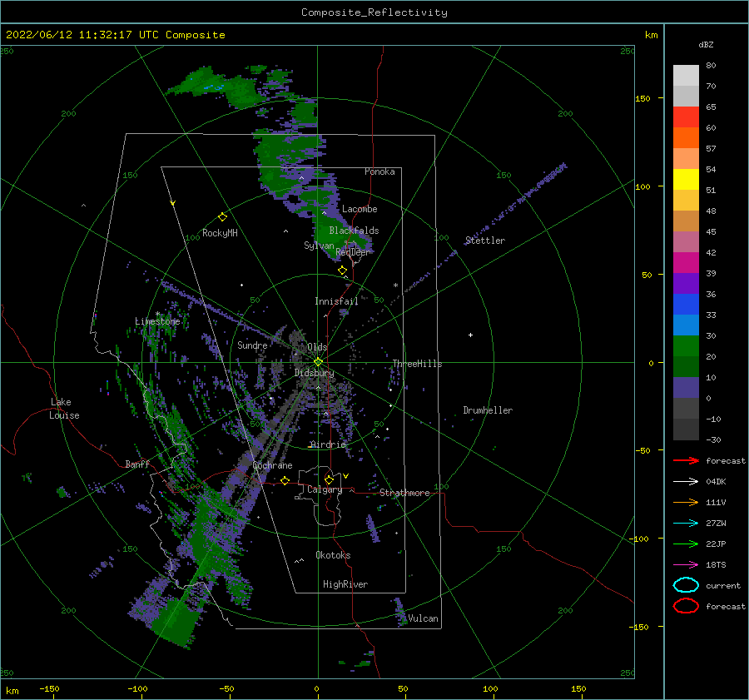
Task: Select the 80 dBZ light gray swatch
Action: (x=686, y=76)
